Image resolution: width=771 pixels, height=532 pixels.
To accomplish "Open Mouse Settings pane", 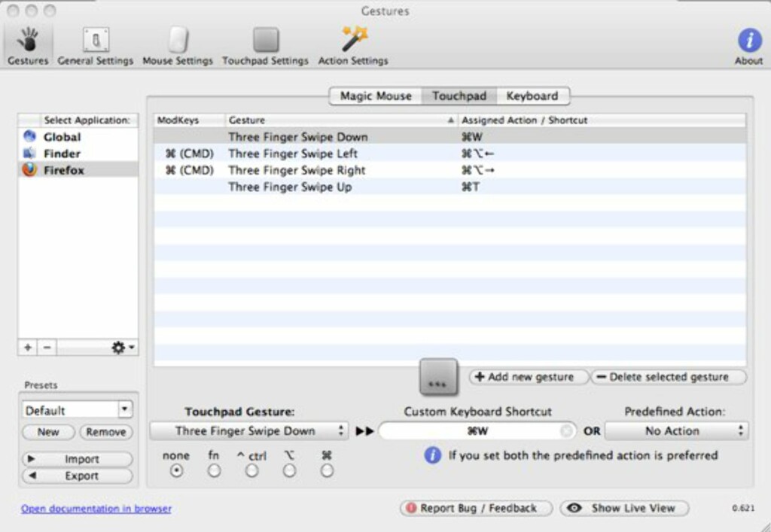I will tap(178, 46).
